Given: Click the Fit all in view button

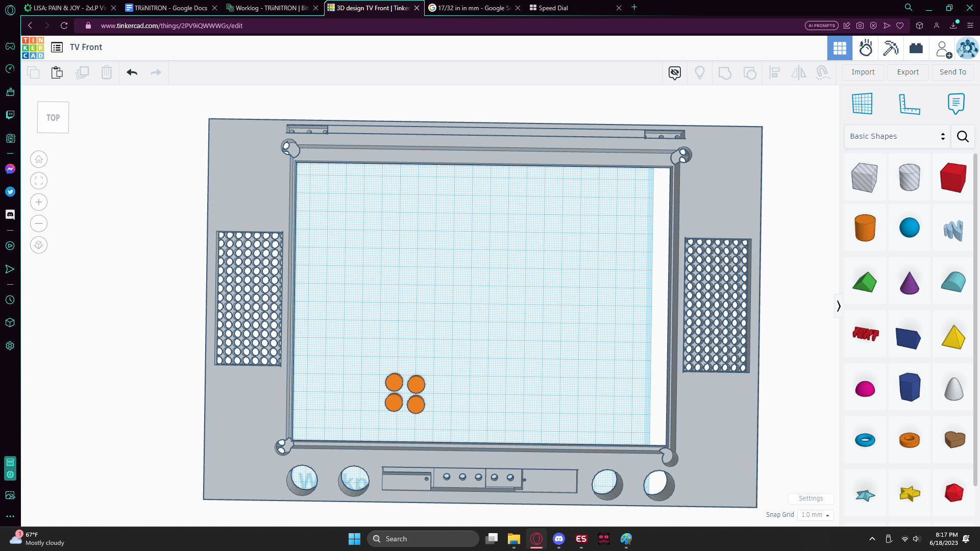Looking at the screenshot, I should [x=39, y=181].
